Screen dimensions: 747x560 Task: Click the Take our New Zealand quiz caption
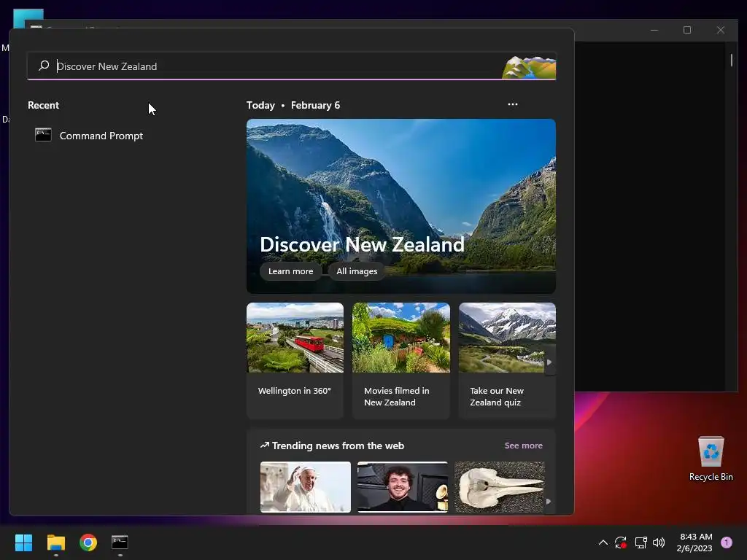tap(496, 397)
